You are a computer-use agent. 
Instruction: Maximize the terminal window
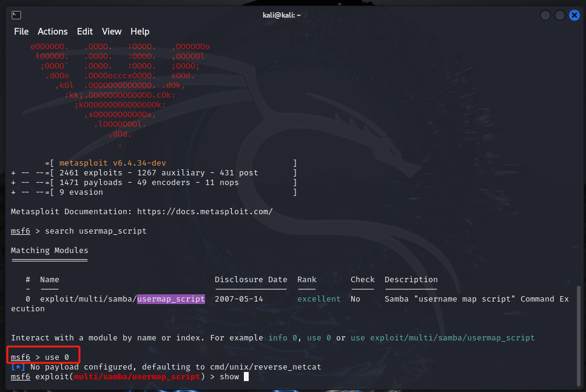[x=559, y=15]
